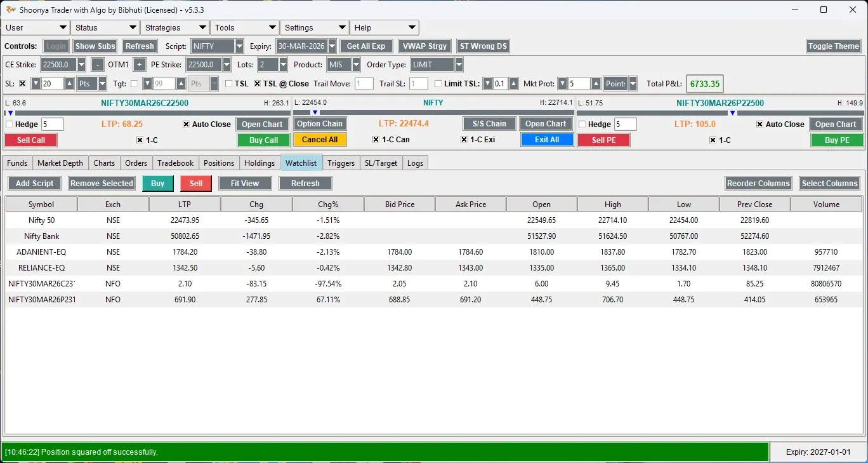Image resolution: width=868 pixels, height=463 pixels.
Task: Open the Logs tab
Action: (416, 163)
